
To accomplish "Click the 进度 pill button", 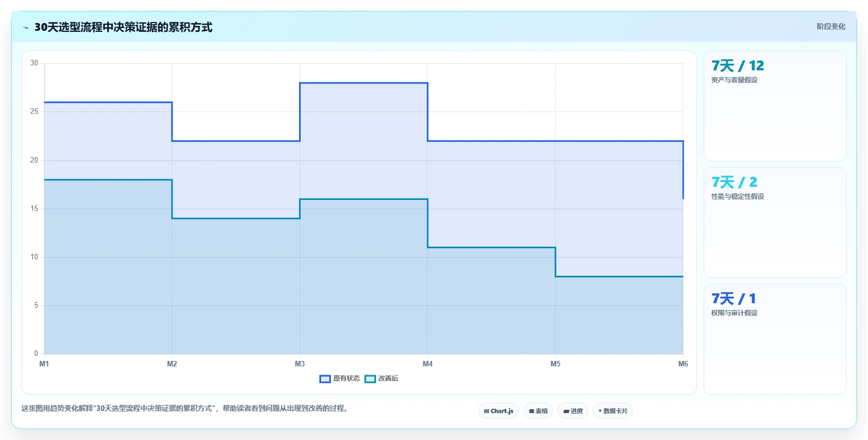I will (x=573, y=411).
